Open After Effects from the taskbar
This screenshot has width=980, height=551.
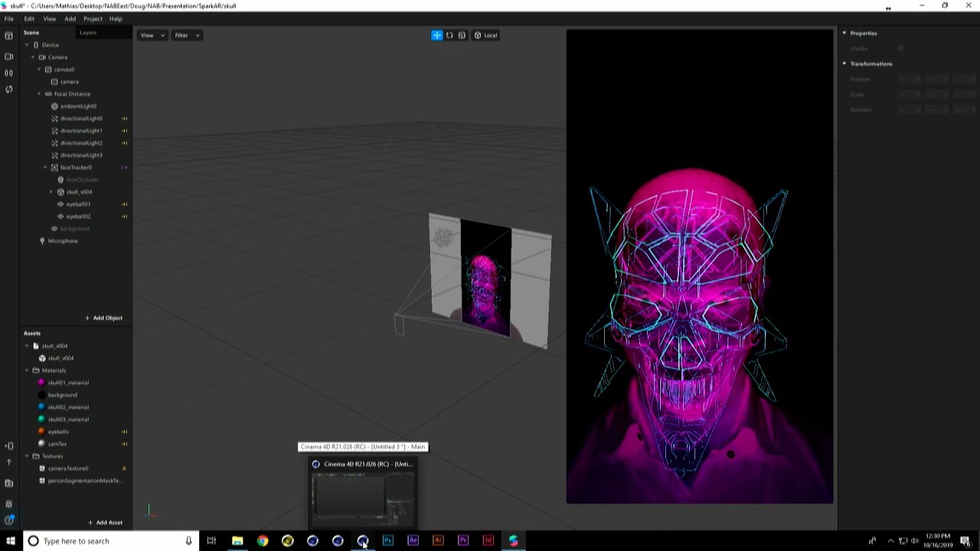[x=413, y=540]
